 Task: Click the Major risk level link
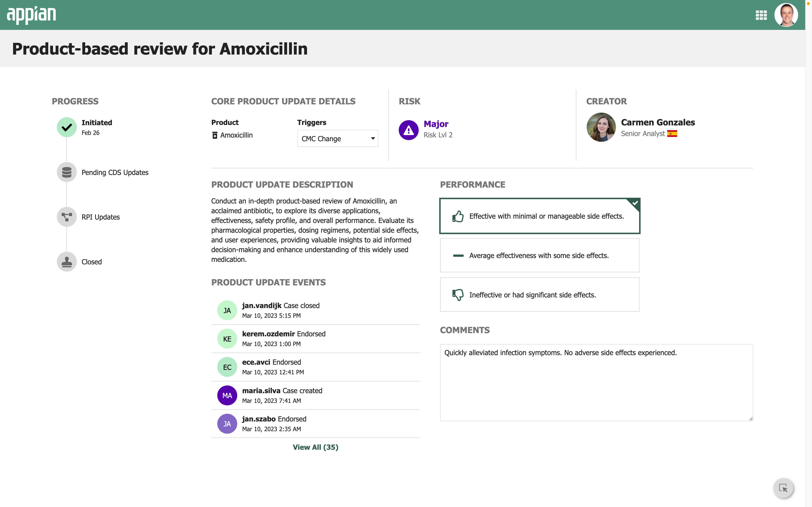tap(436, 124)
